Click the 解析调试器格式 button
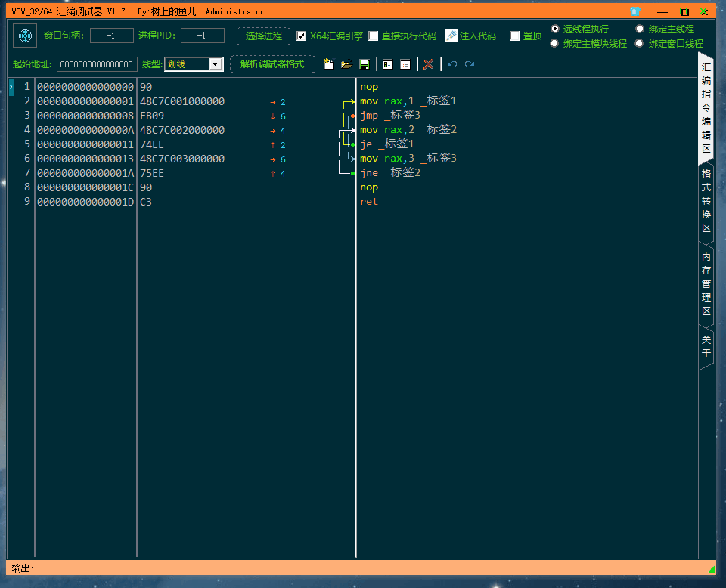 pos(272,63)
